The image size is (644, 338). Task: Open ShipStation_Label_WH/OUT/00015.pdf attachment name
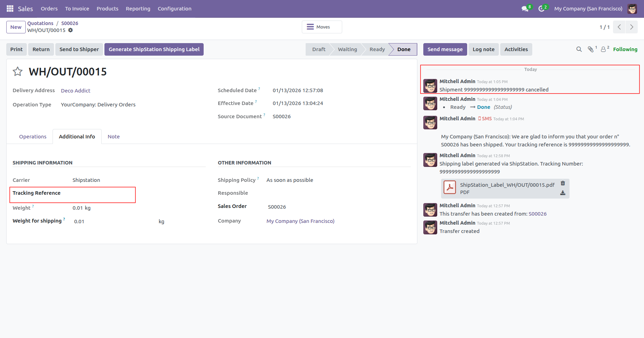point(507,185)
